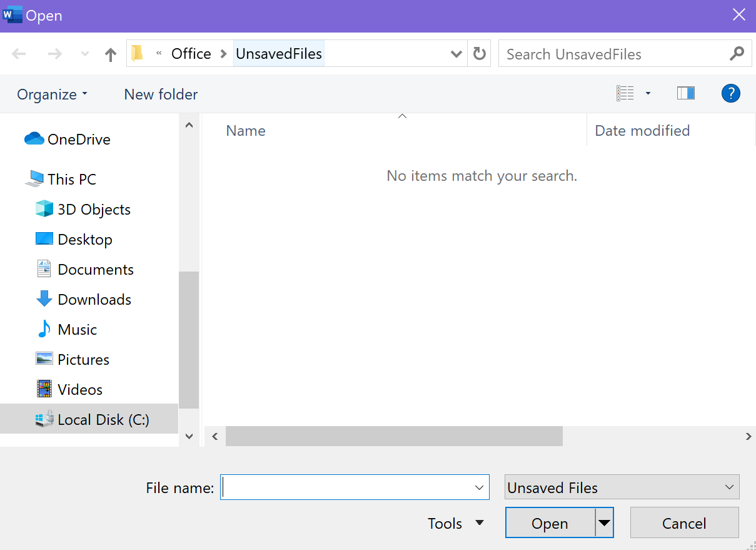Expand the Open button split arrow
The width and height of the screenshot is (756, 550).
point(604,523)
